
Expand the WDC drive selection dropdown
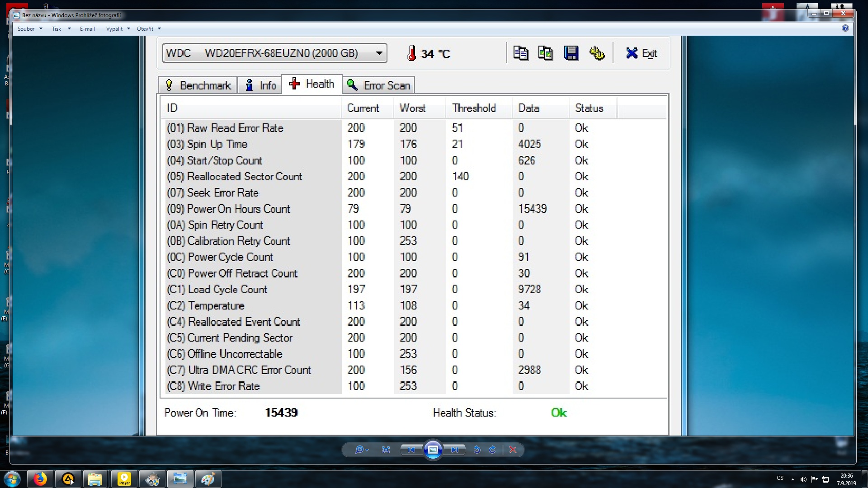point(379,53)
